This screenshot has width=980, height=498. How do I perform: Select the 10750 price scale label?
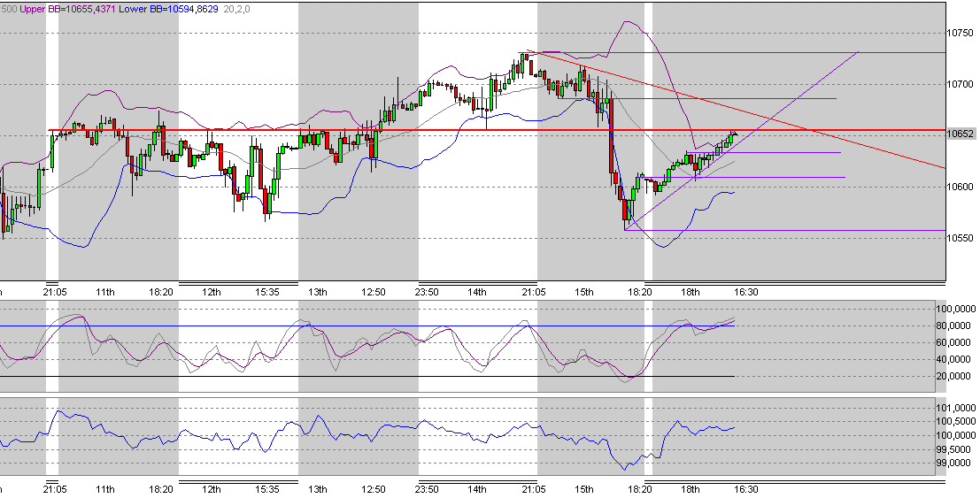961,33
